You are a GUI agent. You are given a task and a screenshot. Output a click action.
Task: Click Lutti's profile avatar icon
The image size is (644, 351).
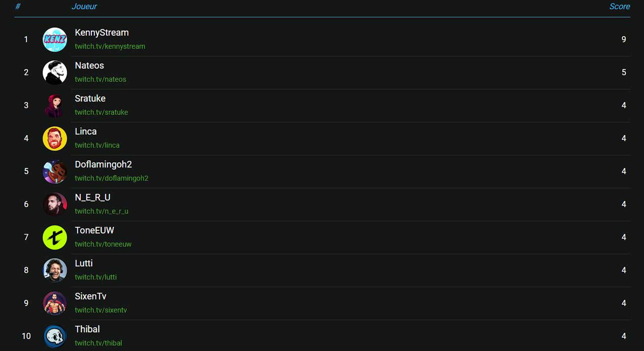pyautogui.click(x=54, y=270)
